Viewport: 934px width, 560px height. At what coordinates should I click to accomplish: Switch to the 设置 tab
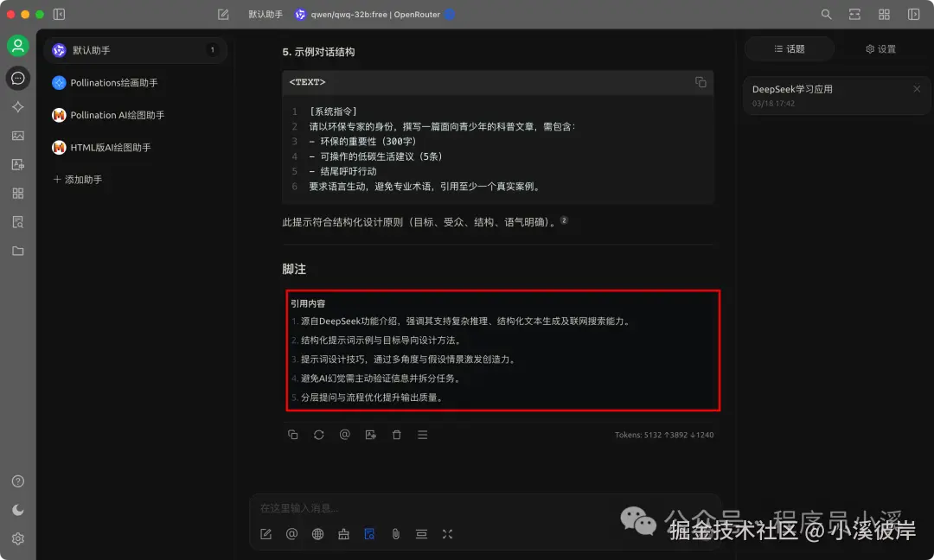pos(880,48)
